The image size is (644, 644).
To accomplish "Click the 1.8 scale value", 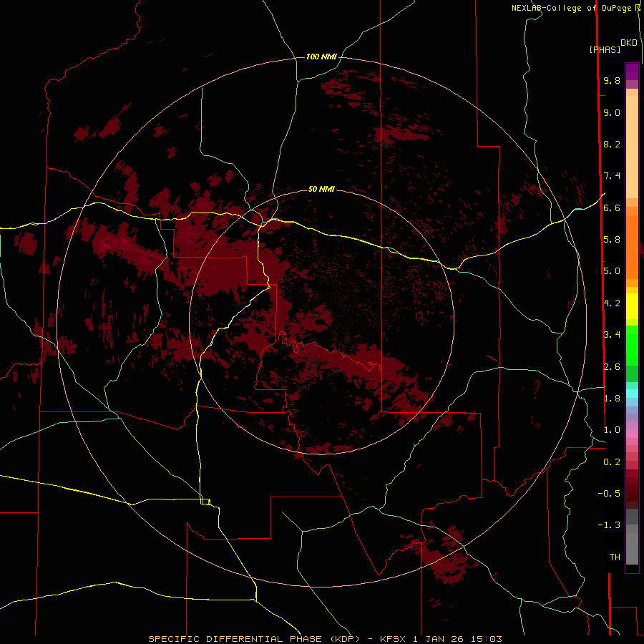I will click(x=612, y=399).
